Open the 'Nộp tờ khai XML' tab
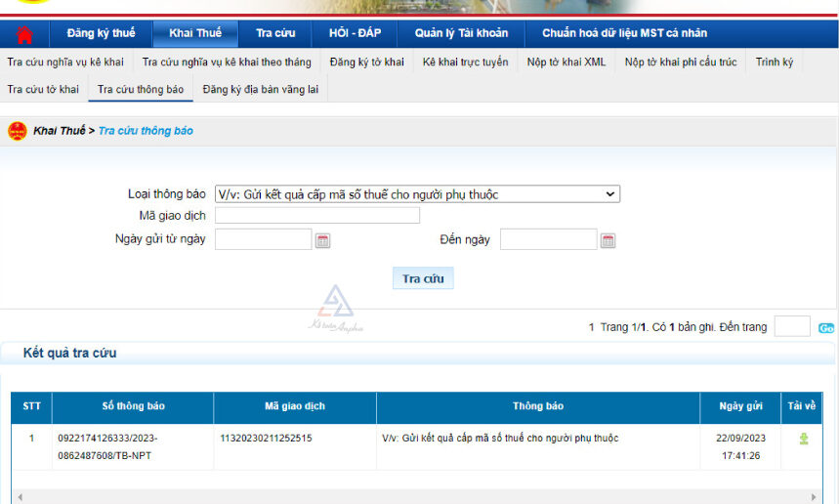This screenshot has height=504, width=839. (566, 62)
